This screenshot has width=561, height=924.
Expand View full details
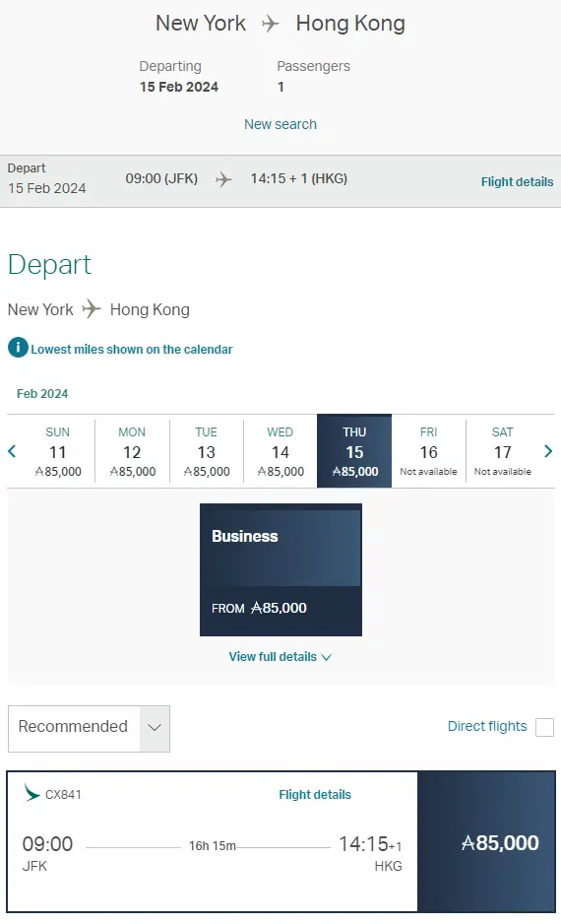(280, 656)
